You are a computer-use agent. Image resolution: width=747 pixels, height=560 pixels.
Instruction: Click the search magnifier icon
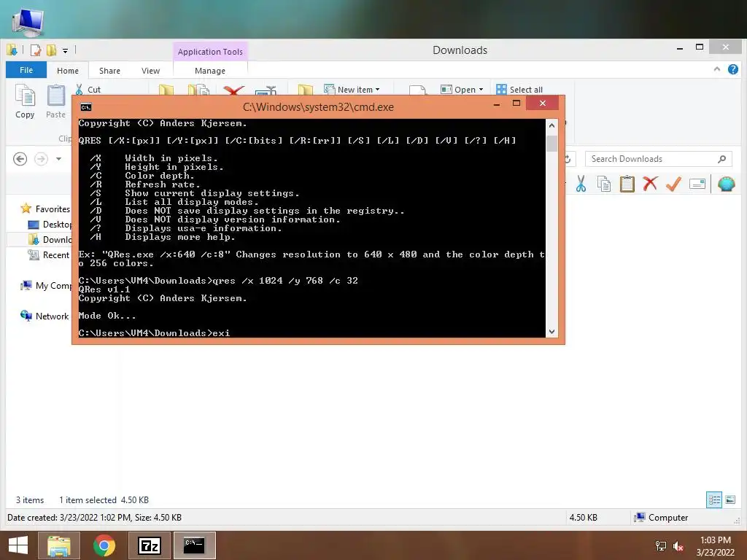(721, 159)
